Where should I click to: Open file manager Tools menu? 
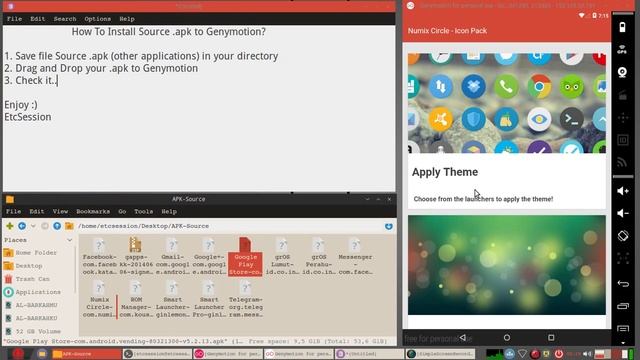(x=144, y=211)
